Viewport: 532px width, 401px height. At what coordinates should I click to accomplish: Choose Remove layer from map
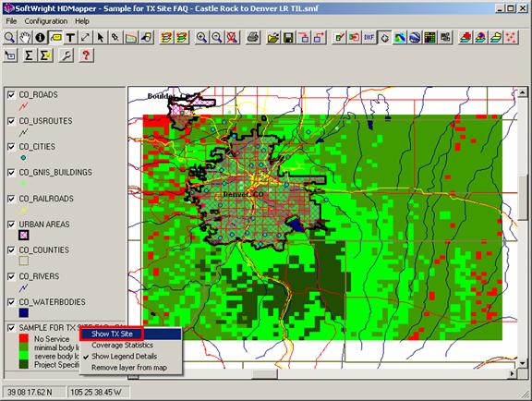pos(130,368)
